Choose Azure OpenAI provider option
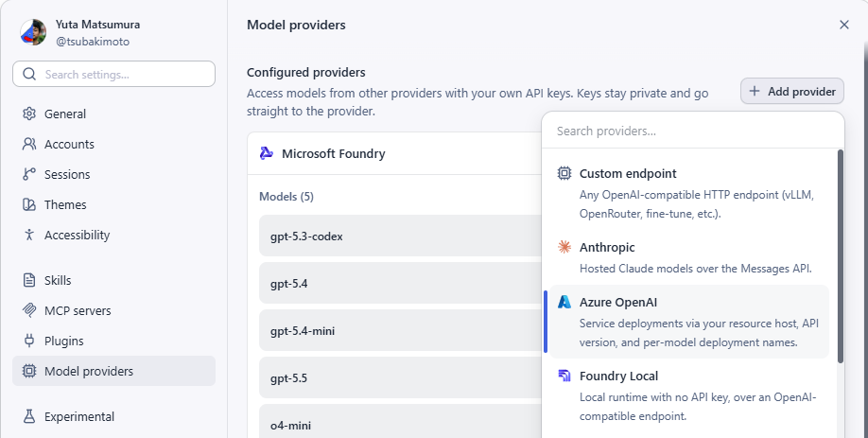Screen dimensions: 868x438 pos(688,322)
